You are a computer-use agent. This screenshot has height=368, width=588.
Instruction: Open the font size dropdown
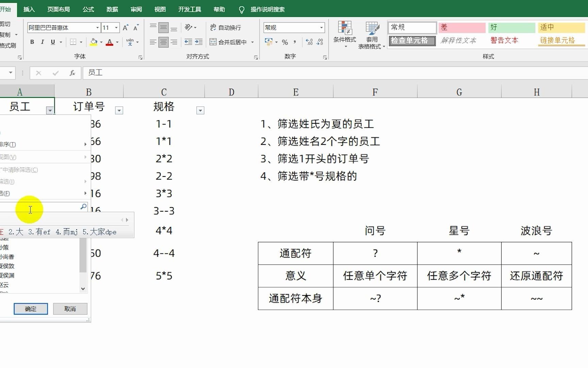click(116, 28)
